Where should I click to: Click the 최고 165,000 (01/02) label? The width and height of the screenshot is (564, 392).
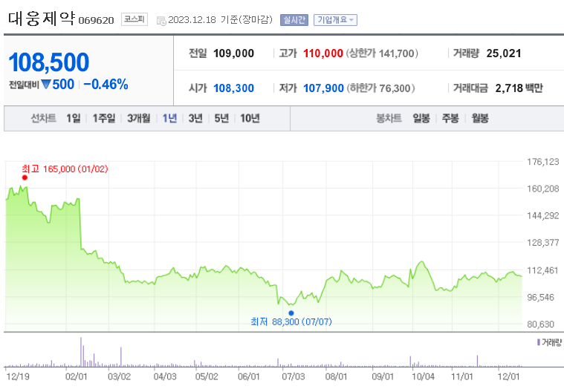65,169
